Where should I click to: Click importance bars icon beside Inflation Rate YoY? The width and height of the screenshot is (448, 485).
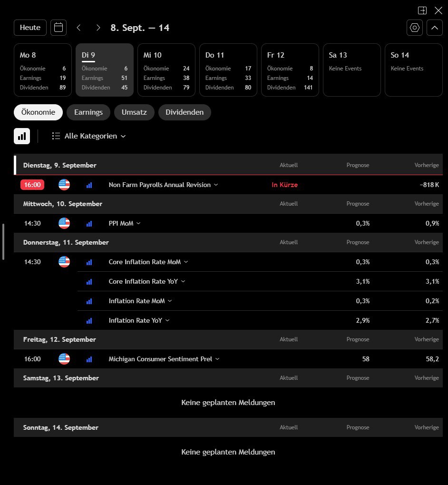pyautogui.click(x=89, y=321)
